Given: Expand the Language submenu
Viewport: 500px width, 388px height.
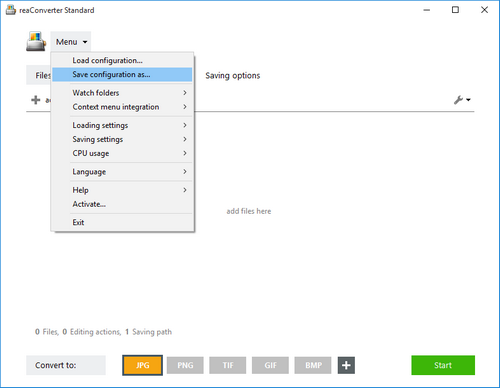Looking at the screenshot, I should (x=122, y=172).
